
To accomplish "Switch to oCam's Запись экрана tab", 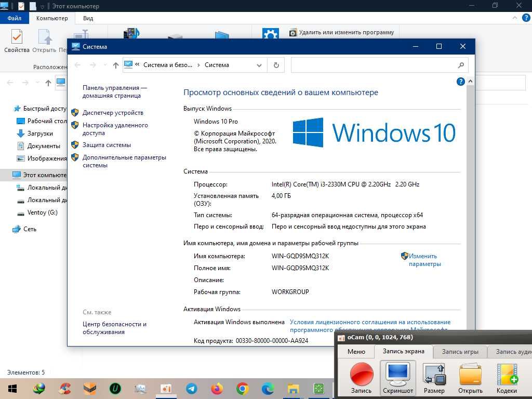I will tap(403, 351).
